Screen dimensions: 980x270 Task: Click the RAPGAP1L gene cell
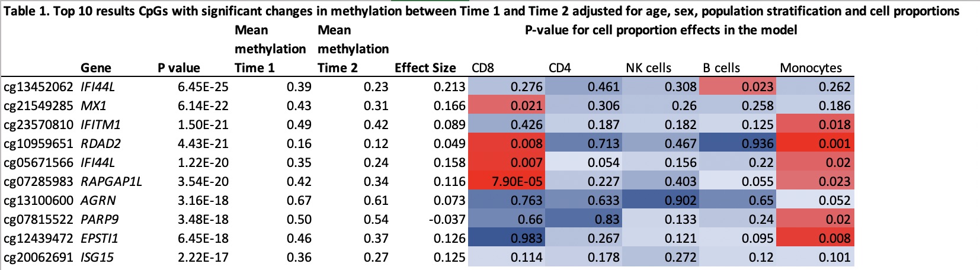pos(111,182)
